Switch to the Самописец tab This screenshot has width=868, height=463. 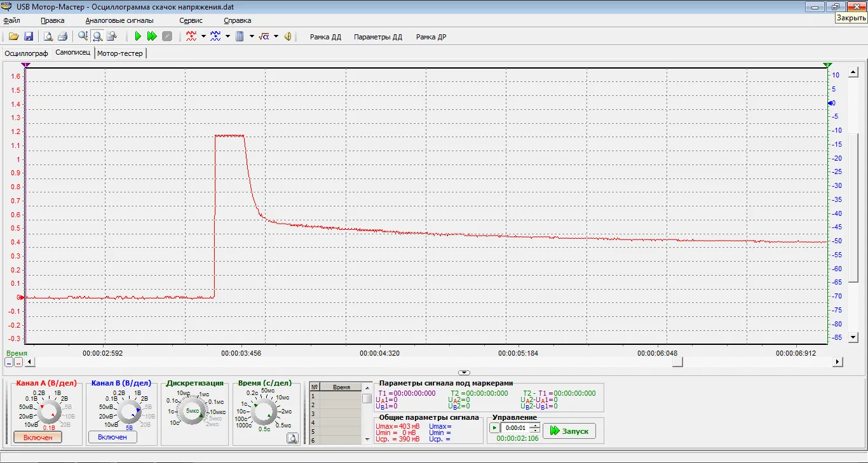coord(72,53)
